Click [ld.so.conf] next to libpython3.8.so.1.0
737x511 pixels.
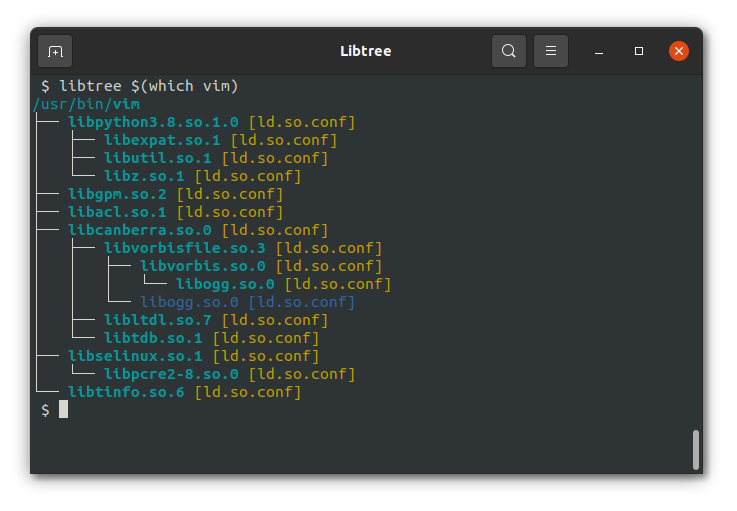[x=302, y=122]
